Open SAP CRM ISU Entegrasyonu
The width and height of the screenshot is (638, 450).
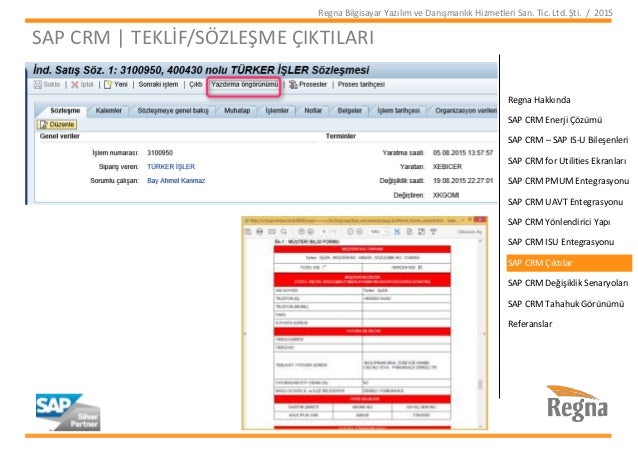tap(561, 242)
